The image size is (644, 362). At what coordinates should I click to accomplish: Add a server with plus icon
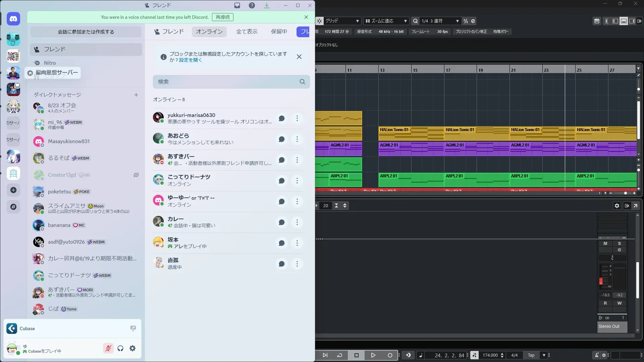[13, 190]
